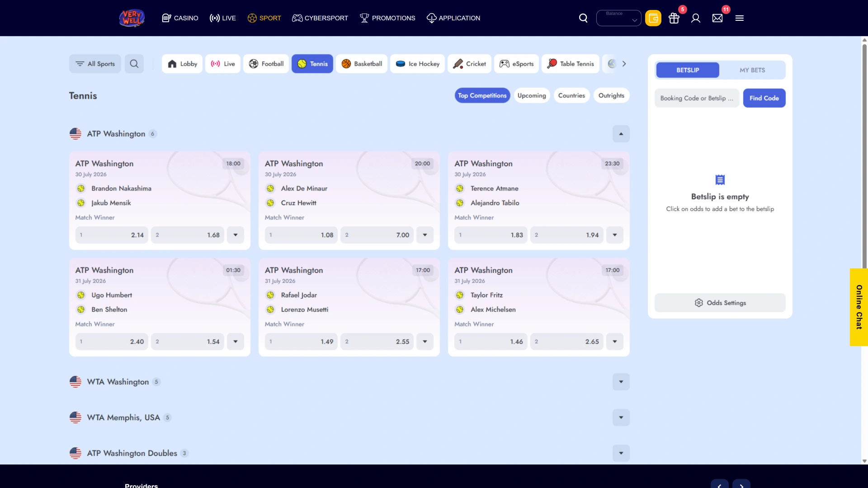This screenshot has height=488, width=868.
Task: Click tennis ball icon next to Brandon Nakashima
Action: tap(81, 188)
